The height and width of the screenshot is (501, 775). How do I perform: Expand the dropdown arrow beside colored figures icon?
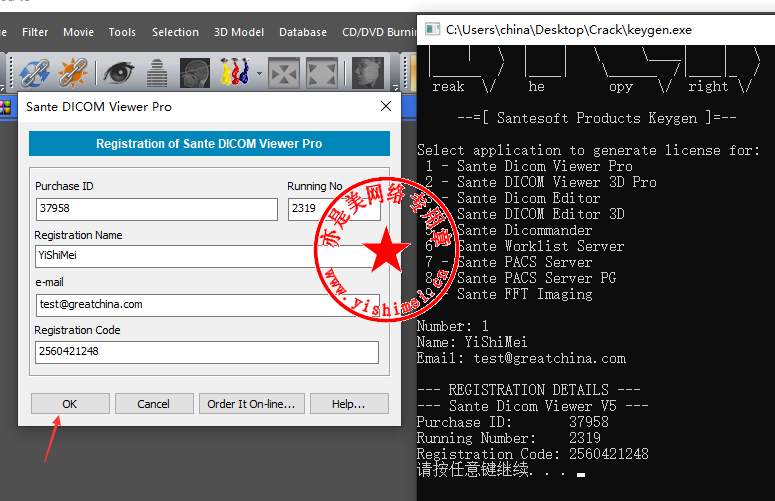coord(259,73)
